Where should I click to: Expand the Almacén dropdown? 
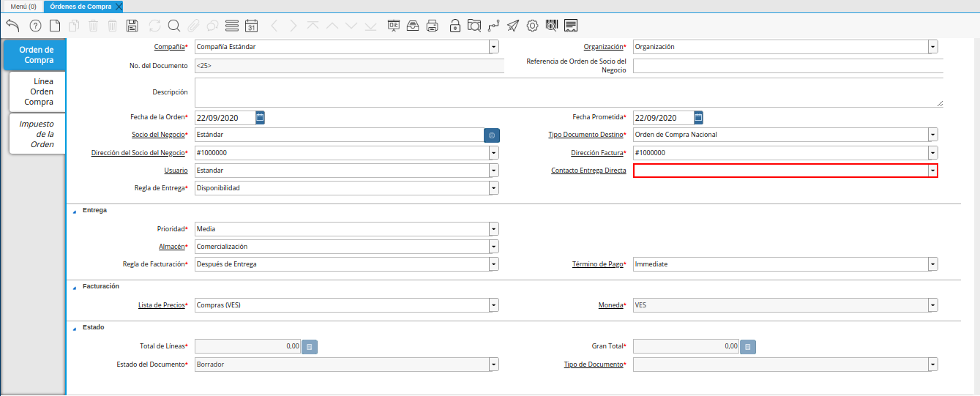click(494, 247)
